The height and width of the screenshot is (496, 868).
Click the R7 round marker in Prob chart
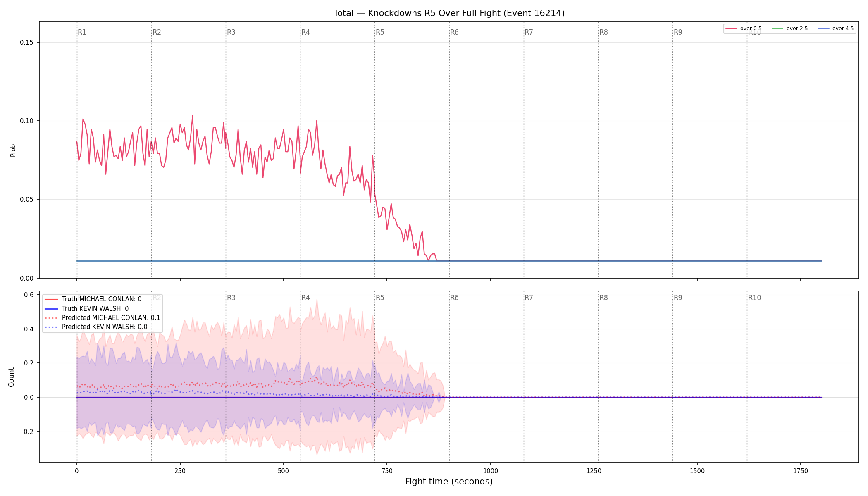[x=529, y=32]
